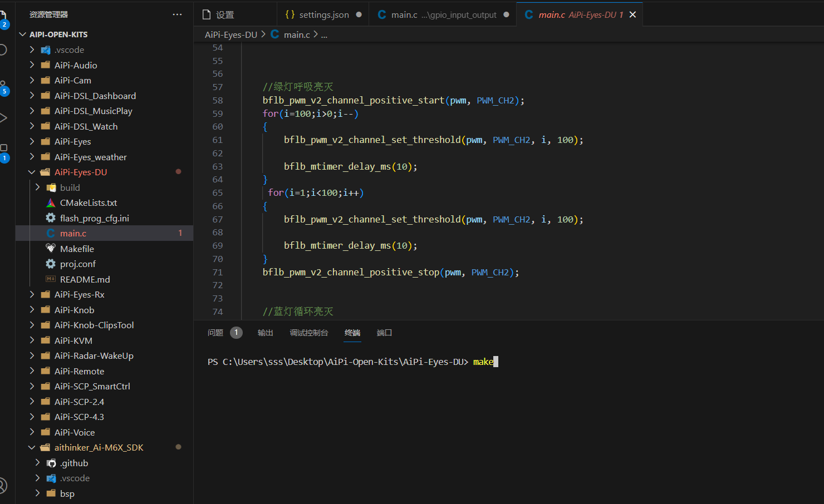Click the AiPi-Audio folder icon
This screenshot has width=824, height=504.
coord(46,65)
